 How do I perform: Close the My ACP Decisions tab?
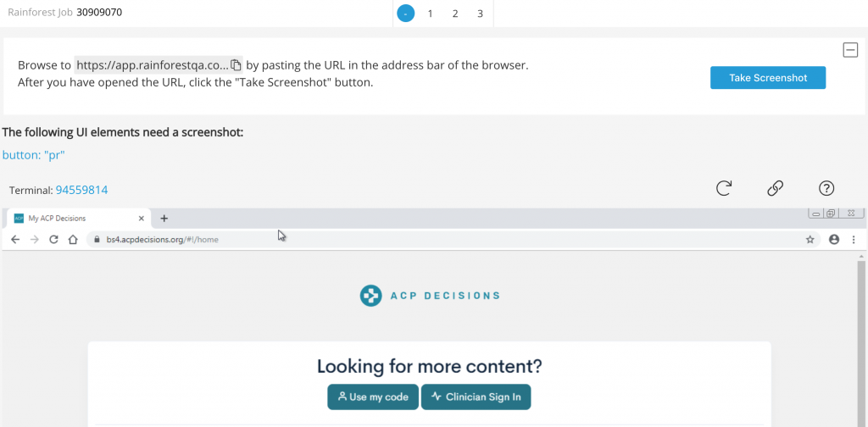(142, 218)
